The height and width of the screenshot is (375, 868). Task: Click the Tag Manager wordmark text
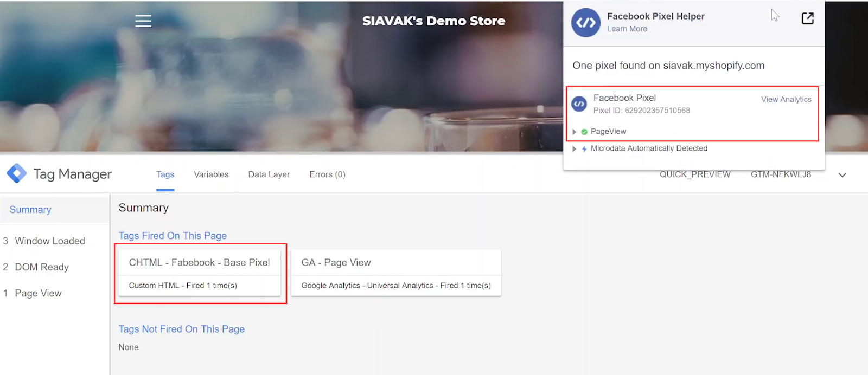point(73,174)
